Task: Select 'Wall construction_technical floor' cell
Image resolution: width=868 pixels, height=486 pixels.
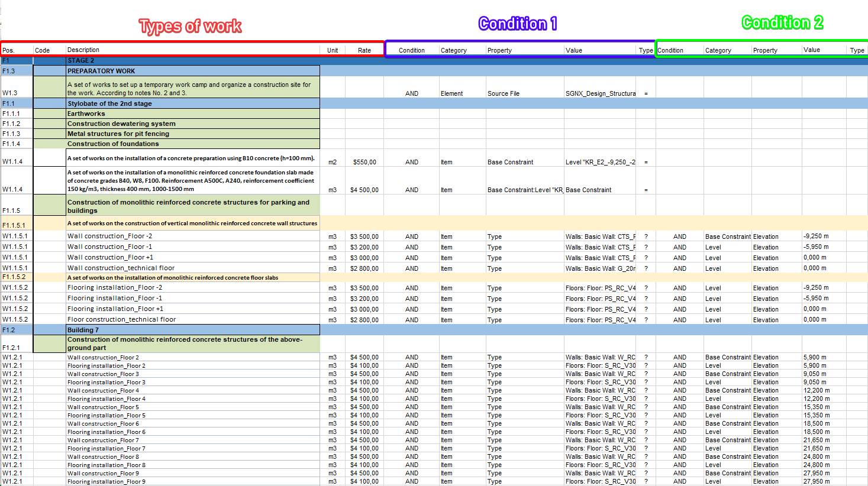Action: pyautogui.click(x=192, y=268)
